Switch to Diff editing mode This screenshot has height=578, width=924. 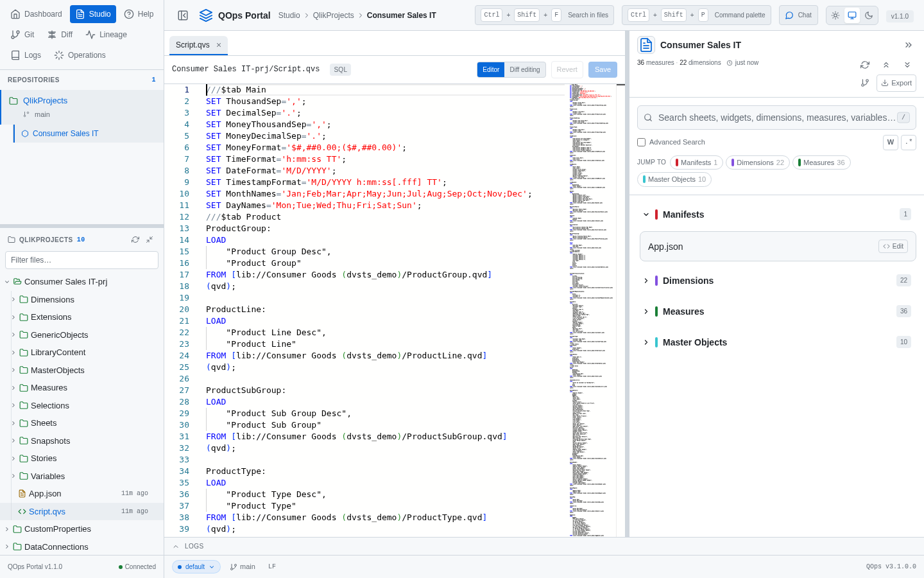(x=525, y=69)
